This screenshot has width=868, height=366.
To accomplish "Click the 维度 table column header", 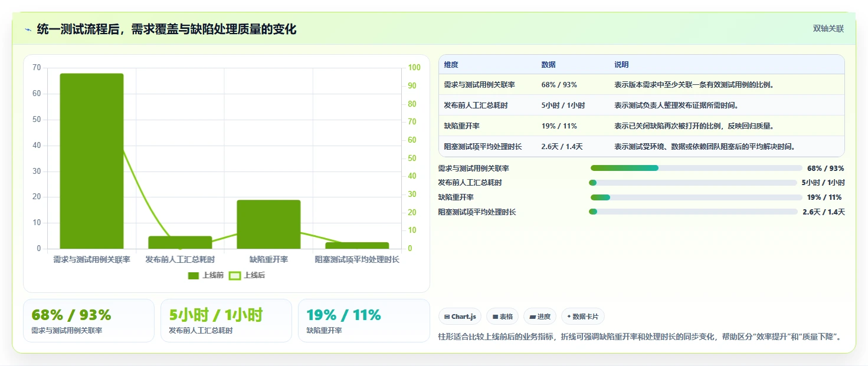I will 451,65.
